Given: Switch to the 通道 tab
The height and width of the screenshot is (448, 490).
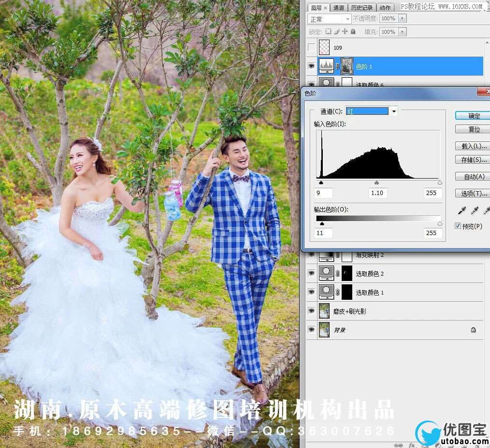Looking at the screenshot, I should (338, 8).
